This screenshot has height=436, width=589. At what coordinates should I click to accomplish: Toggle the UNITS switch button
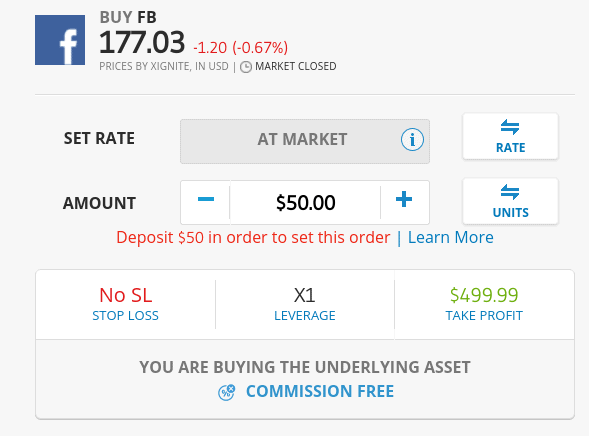510,201
